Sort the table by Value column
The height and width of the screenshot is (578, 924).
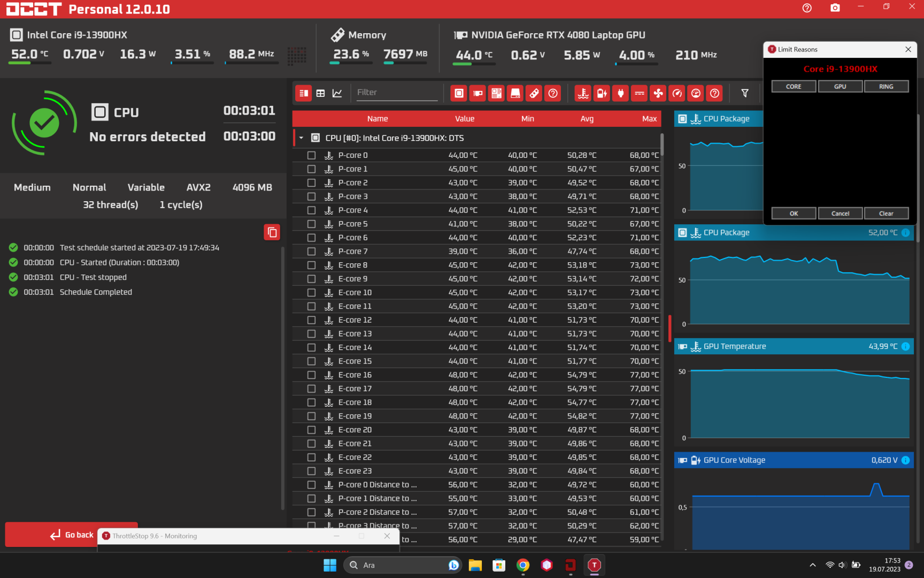[x=465, y=119]
